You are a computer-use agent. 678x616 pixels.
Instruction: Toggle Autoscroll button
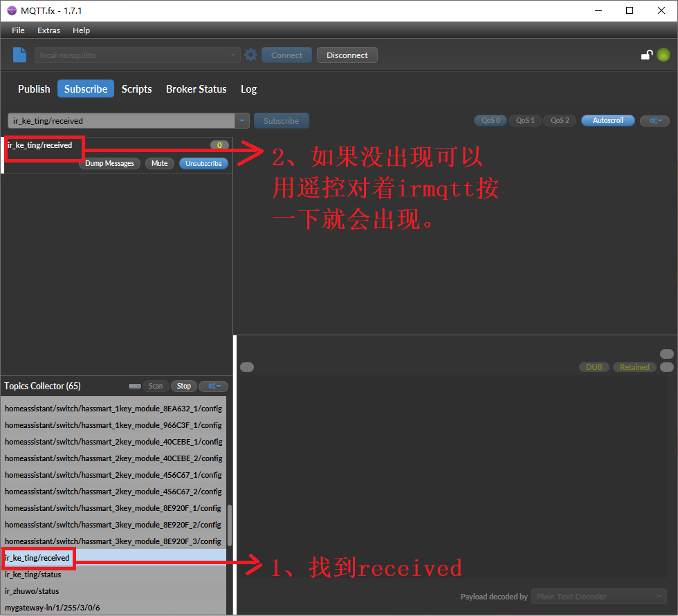pyautogui.click(x=608, y=120)
